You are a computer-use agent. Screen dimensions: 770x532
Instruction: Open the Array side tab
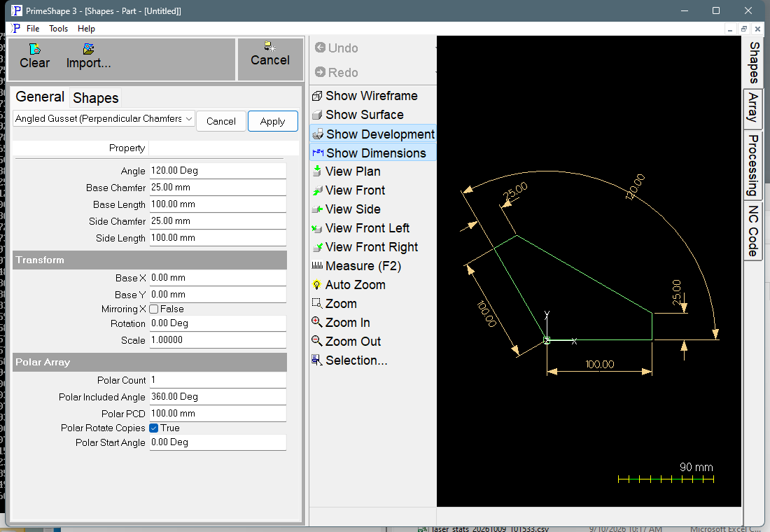pyautogui.click(x=752, y=108)
